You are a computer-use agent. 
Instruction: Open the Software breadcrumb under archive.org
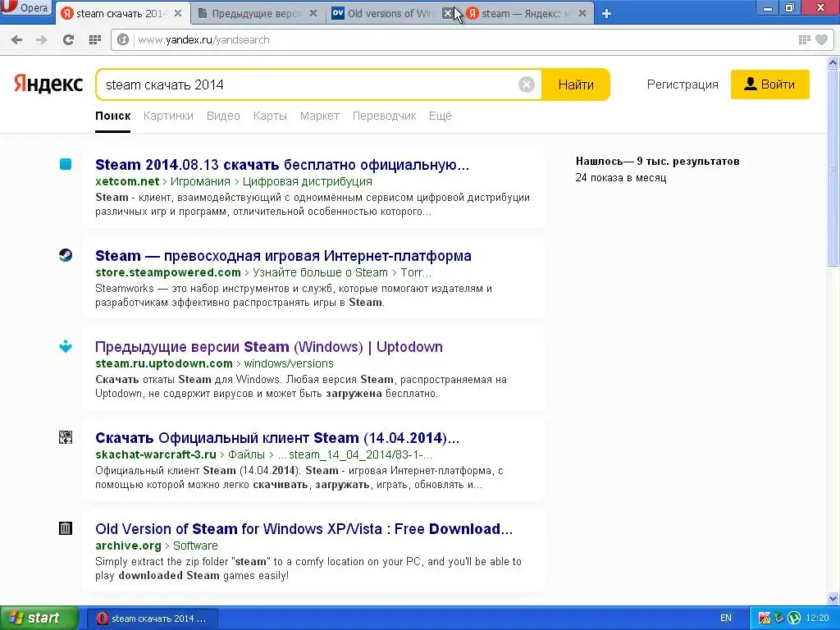(x=195, y=546)
